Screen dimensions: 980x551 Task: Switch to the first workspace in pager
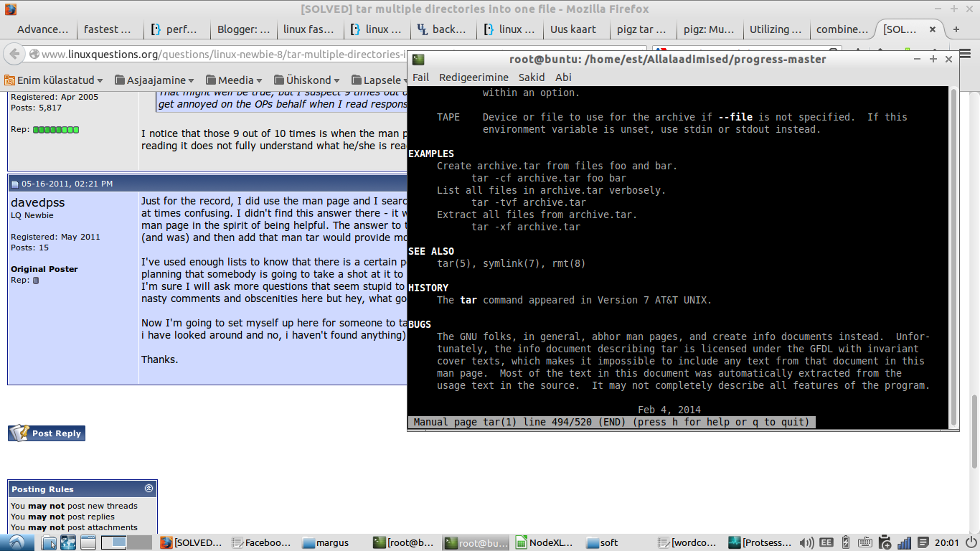click(x=113, y=542)
